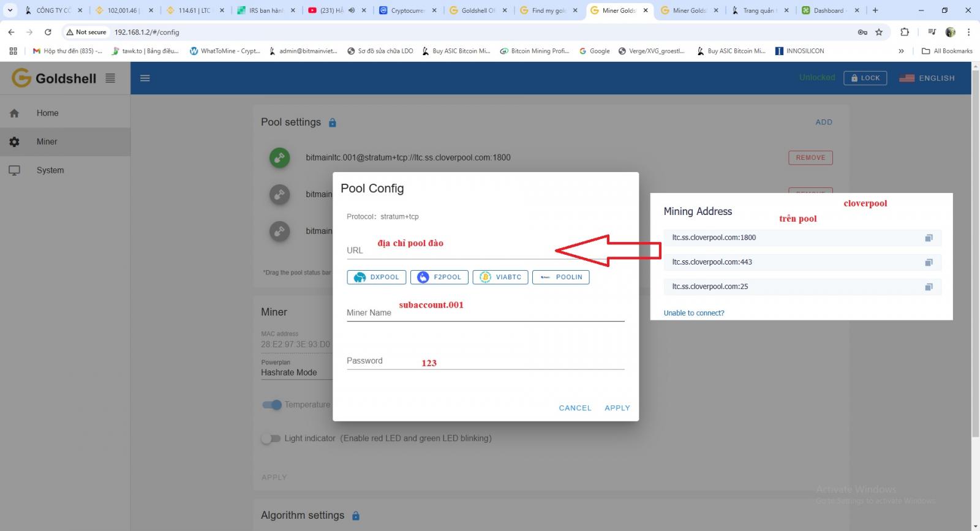Open the INNOSILICON bookmark
The image size is (980, 531).
[799, 51]
